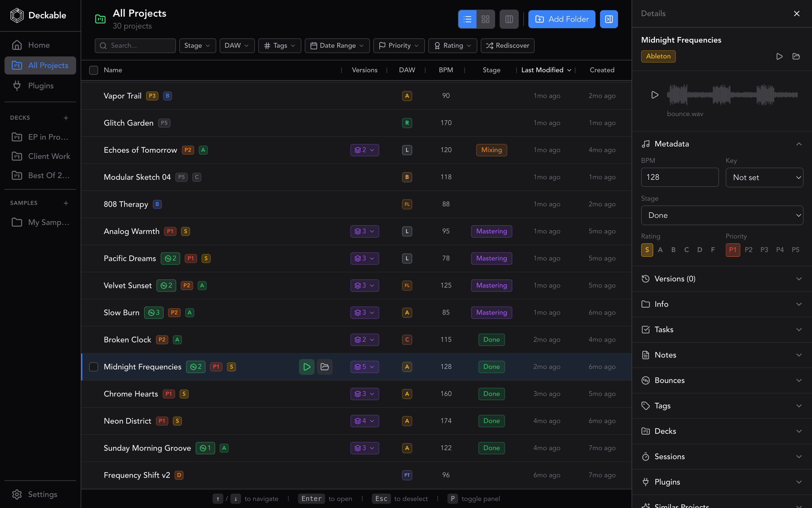Expand Midnight Frequencies versions dropdown
The width and height of the screenshot is (812, 508).
tap(364, 367)
